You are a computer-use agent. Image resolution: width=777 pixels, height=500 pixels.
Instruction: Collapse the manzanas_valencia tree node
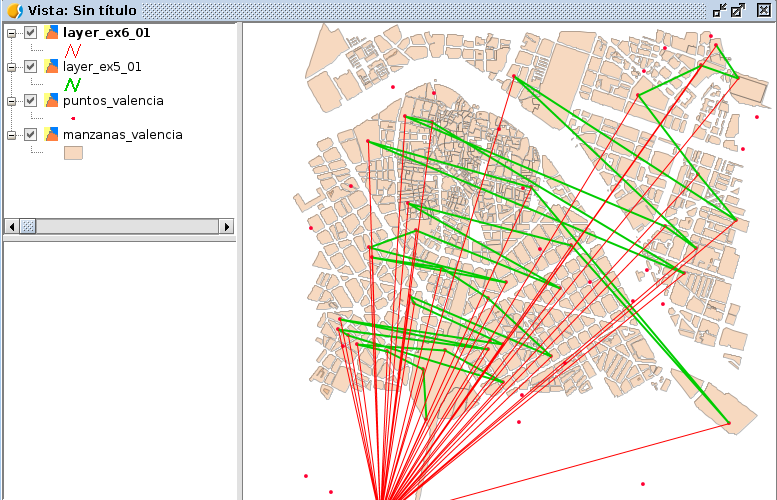pos(11,134)
